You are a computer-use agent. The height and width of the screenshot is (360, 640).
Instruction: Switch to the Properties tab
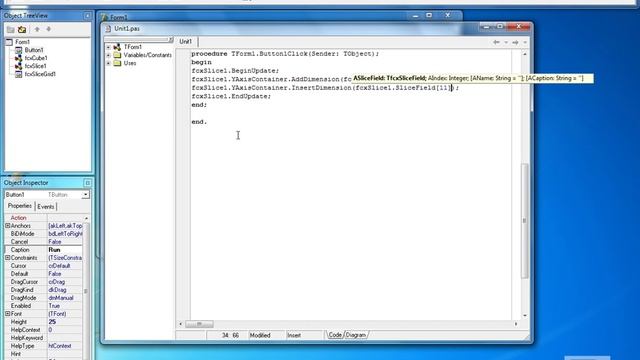click(x=20, y=206)
